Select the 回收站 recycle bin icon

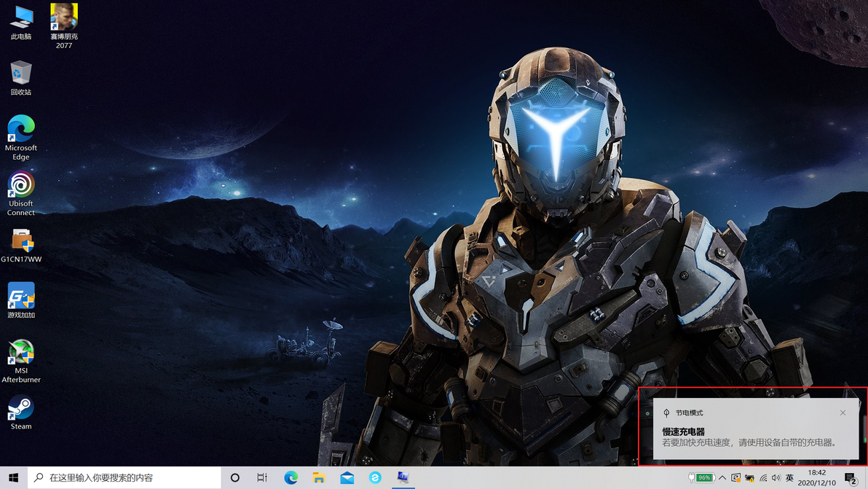tap(21, 78)
